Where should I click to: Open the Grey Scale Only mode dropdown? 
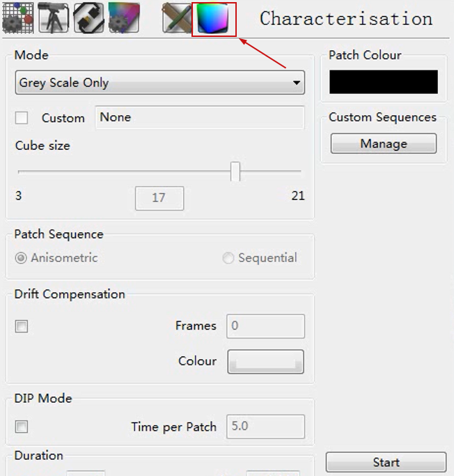pos(160,82)
